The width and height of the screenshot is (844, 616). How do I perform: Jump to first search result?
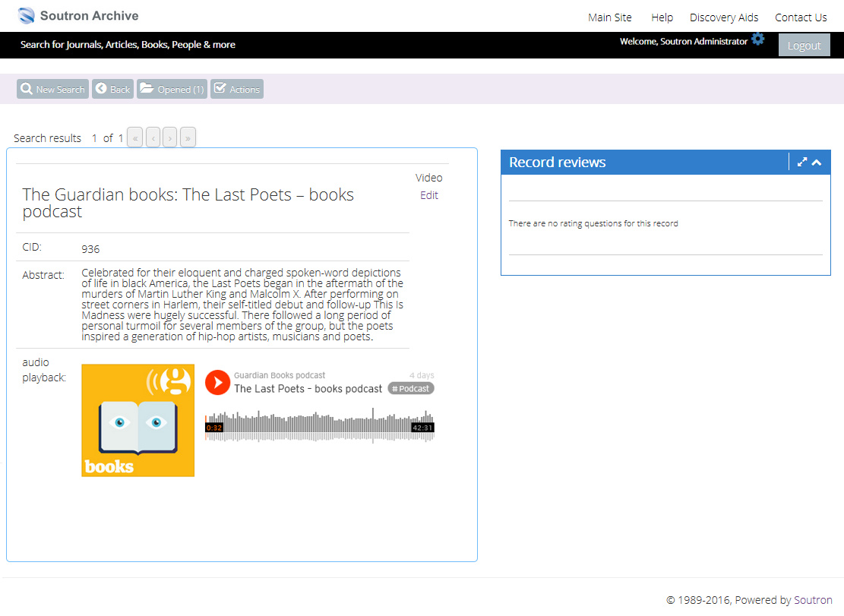(x=135, y=137)
